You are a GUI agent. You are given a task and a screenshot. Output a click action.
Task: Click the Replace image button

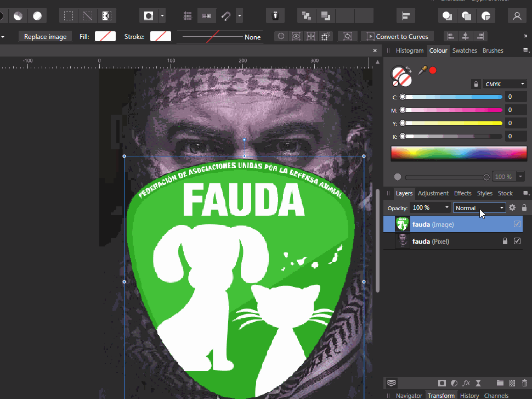point(45,37)
